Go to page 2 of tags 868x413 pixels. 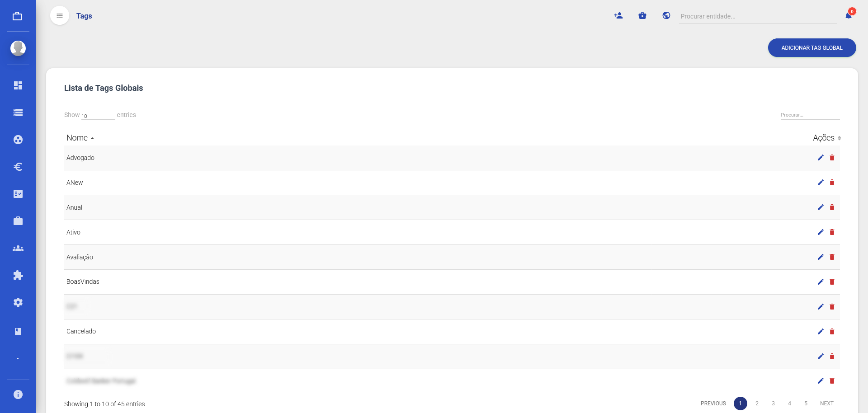click(757, 404)
